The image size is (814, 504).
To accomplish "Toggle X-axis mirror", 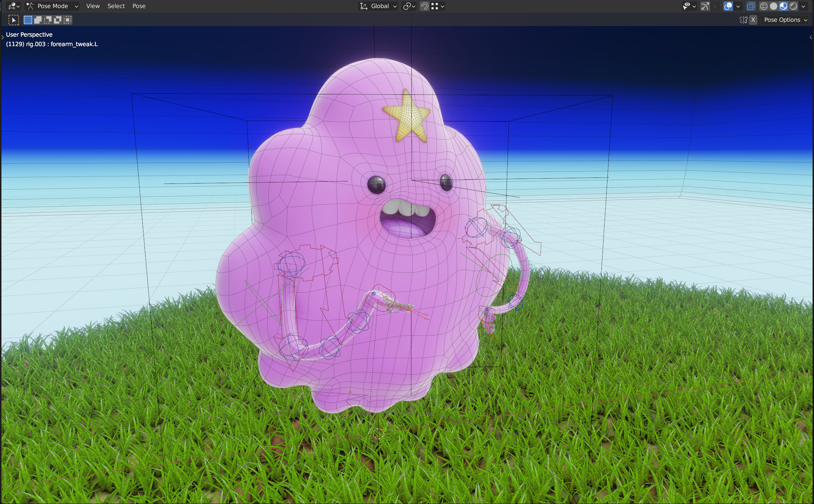I will 753,20.
